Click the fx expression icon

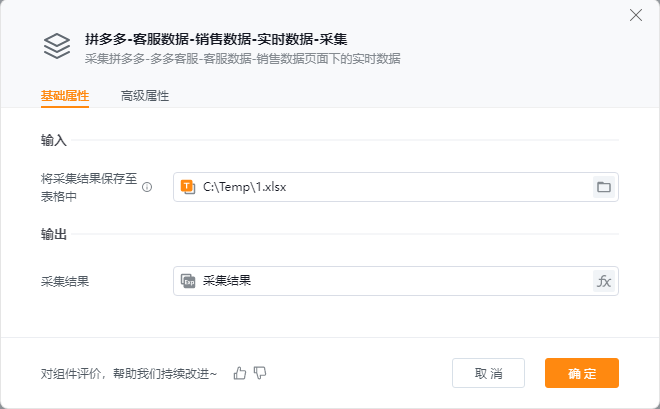[x=603, y=281]
